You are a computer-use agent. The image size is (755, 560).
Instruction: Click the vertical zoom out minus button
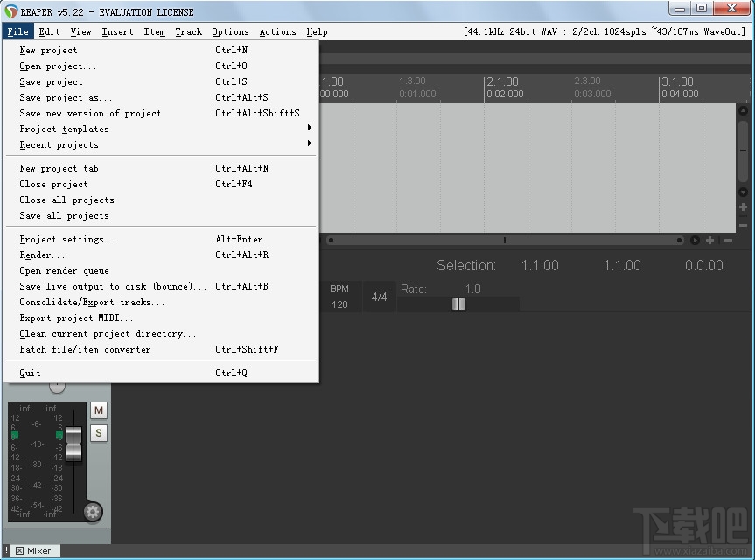click(x=743, y=225)
